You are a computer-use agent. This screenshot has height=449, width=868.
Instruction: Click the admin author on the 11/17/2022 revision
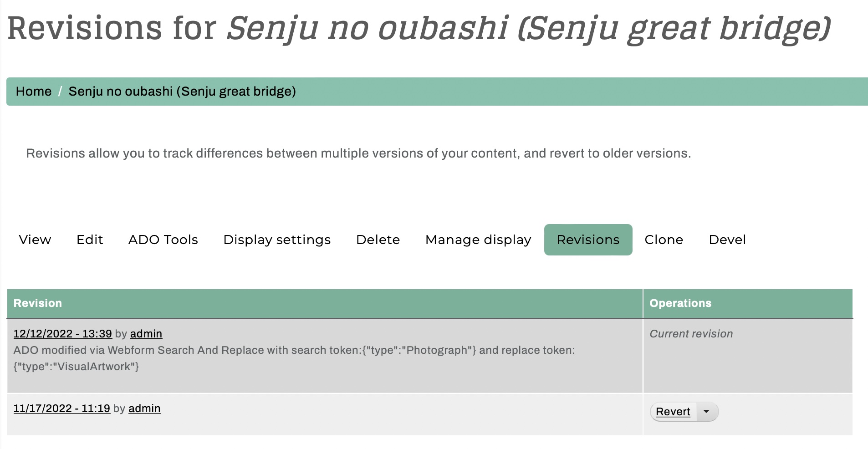144,408
